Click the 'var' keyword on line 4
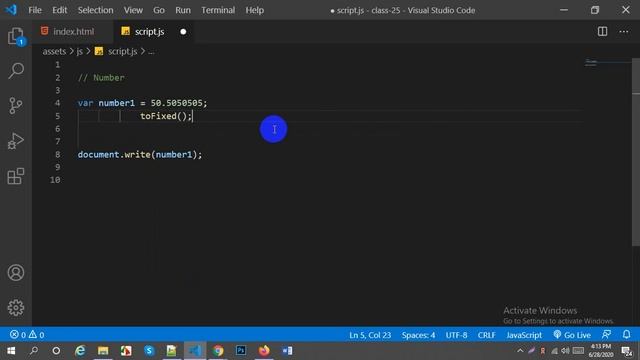The width and height of the screenshot is (640, 360). click(x=85, y=103)
